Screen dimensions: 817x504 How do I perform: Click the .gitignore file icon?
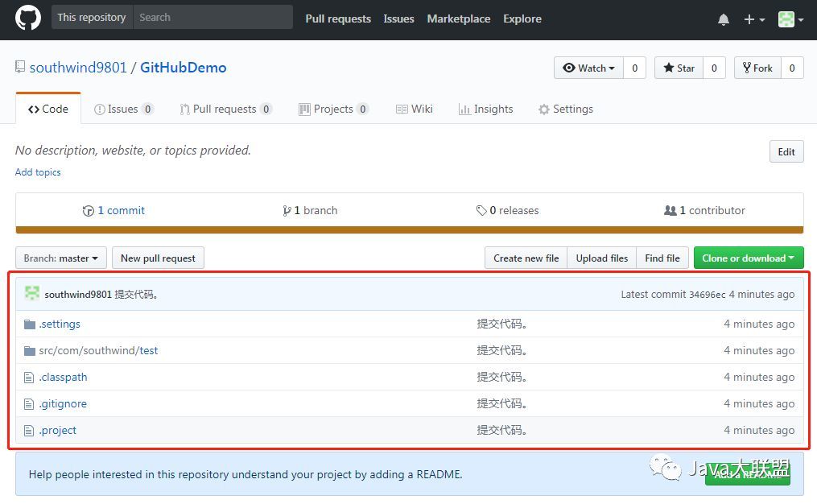click(29, 404)
